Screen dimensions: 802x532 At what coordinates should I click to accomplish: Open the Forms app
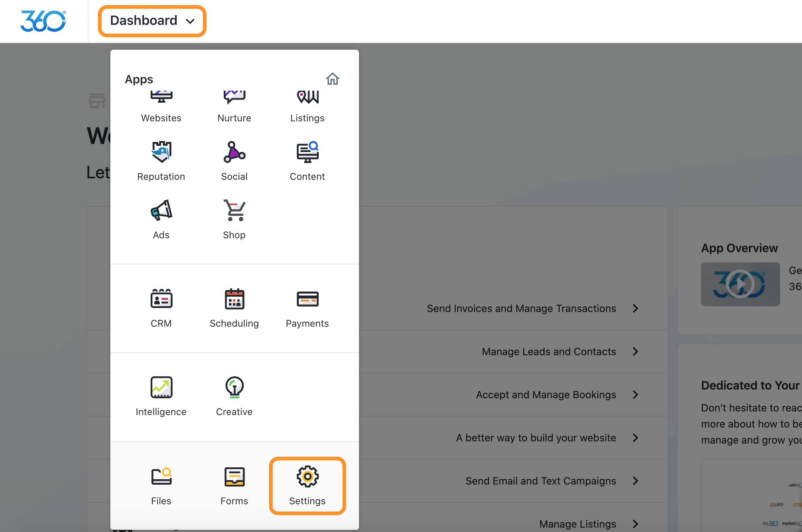pos(234,476)
